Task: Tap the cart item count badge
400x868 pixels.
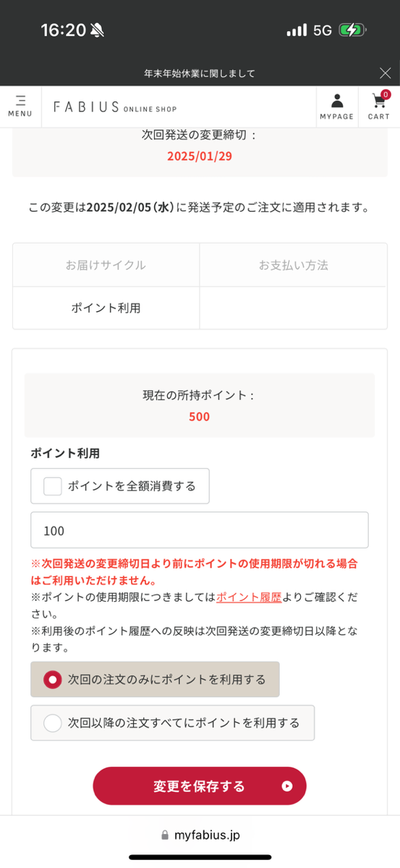Action: [x=386, y=95]
